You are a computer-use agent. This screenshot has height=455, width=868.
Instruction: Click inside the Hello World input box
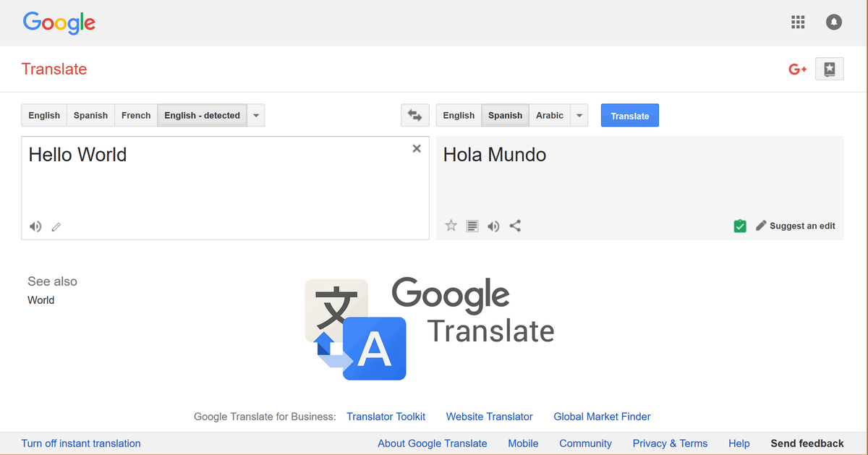point(225,188)
